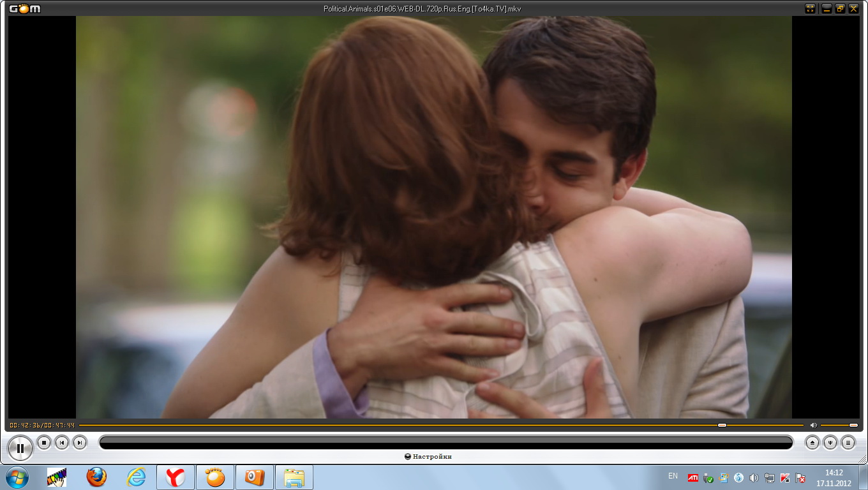Mute audio using the speaker icon
Screen dimensions: 868x490
point(813,425)
